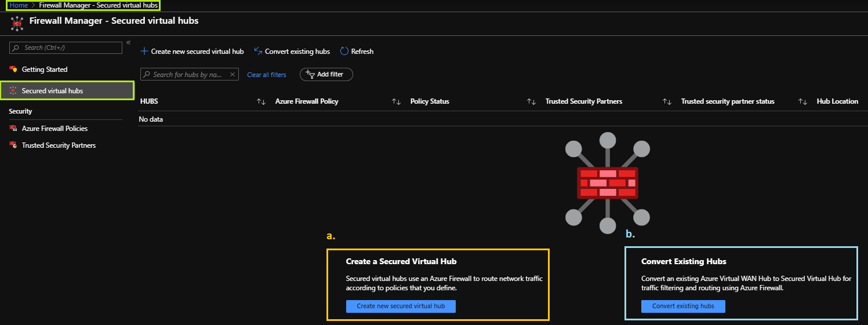The height and width of the screenshot is (325, 868).
Task: Click the Trusted Security Partners column header
Action: (x=584, y=101)
